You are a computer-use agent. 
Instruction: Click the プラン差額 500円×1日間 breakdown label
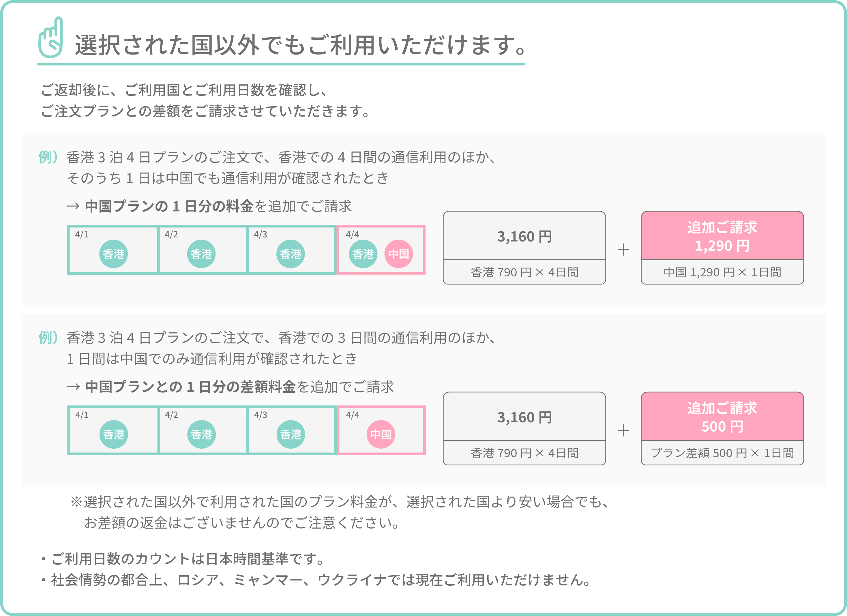pyautogui.click(x=722, y=453)
